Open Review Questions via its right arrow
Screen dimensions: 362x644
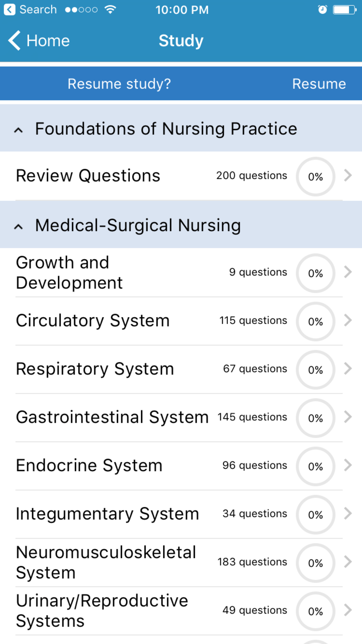348,176
